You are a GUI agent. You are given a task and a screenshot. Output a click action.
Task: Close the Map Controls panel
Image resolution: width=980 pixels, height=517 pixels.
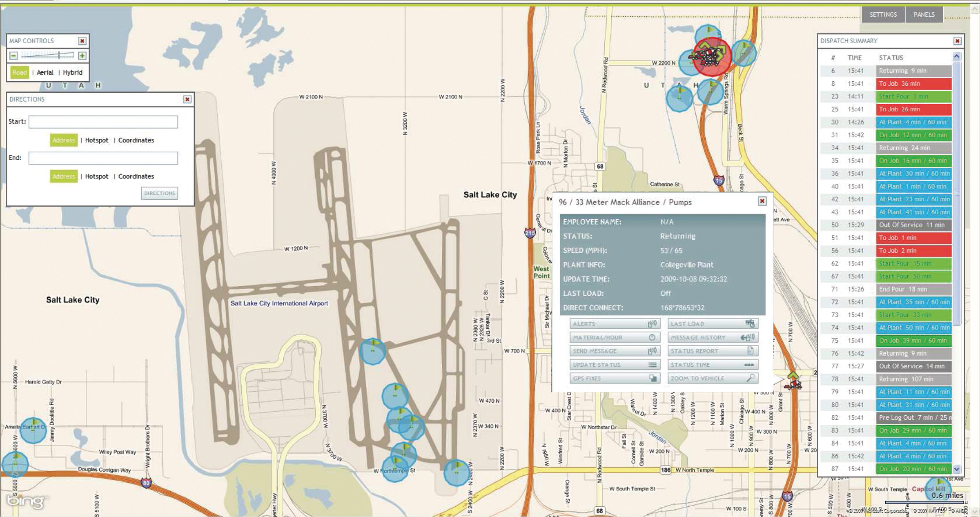pos(82,41)
